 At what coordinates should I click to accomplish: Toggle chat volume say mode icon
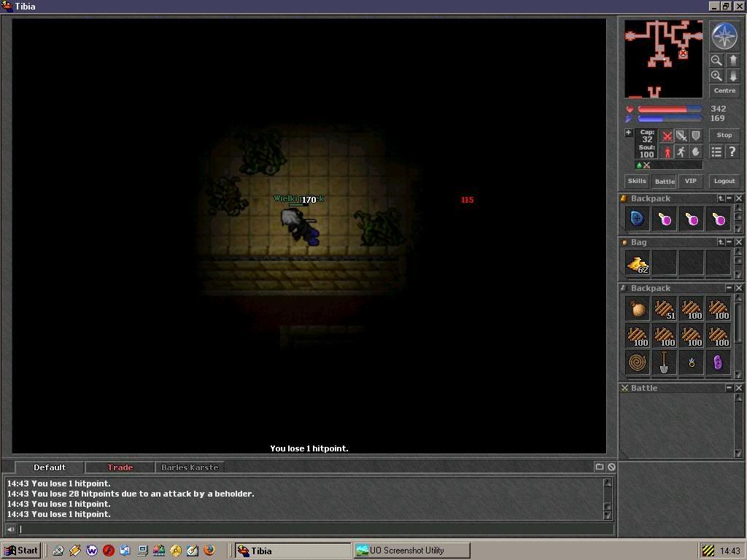(x=10, y=529)
